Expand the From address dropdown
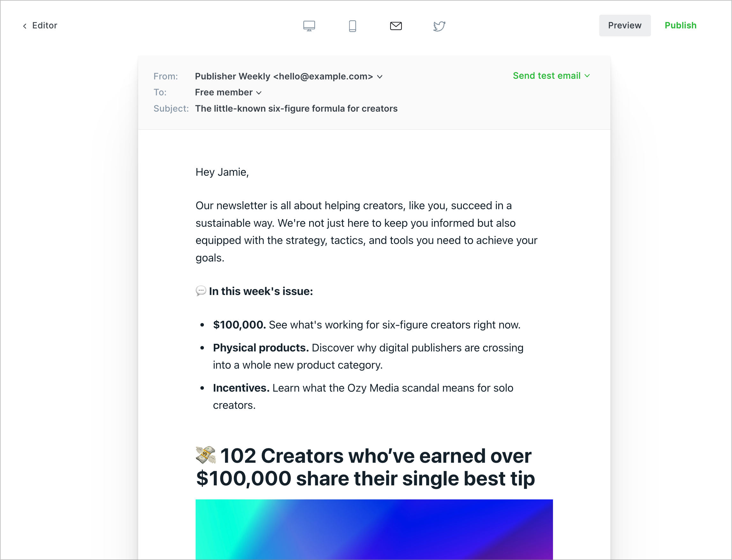Image resolution: width=732 pixels, height=560 pixels. pos(381,76)
